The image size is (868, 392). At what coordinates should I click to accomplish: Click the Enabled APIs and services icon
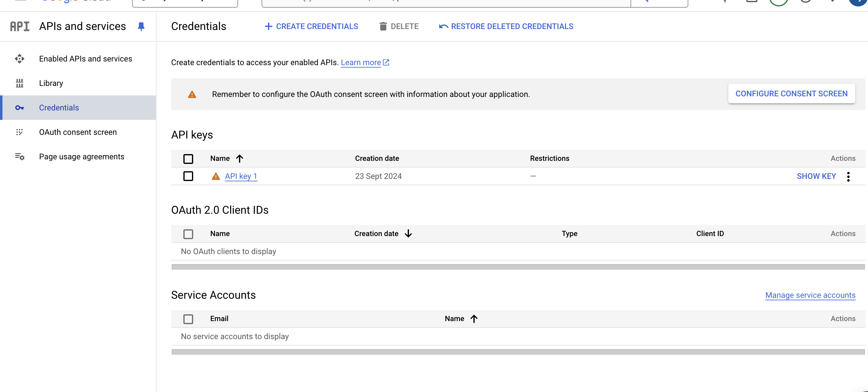20,59
